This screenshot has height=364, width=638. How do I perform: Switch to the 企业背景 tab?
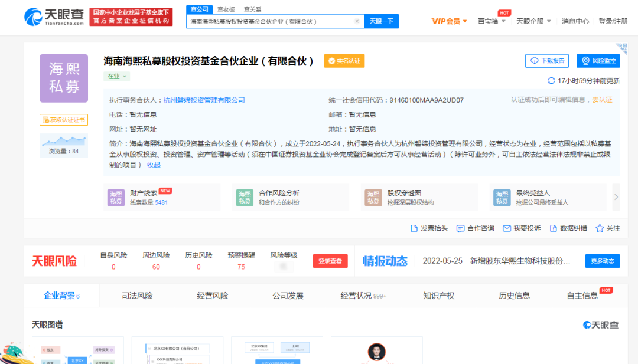click(61, 296)
